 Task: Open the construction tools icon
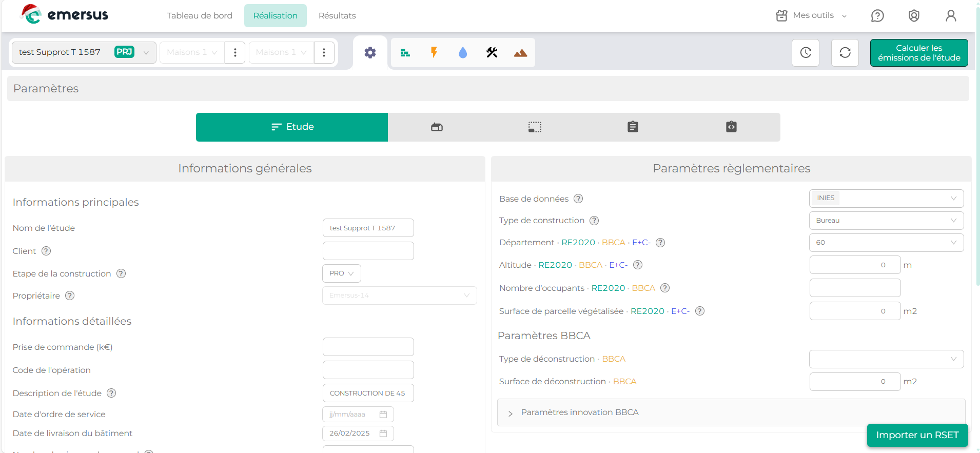[x=492, y=52]
